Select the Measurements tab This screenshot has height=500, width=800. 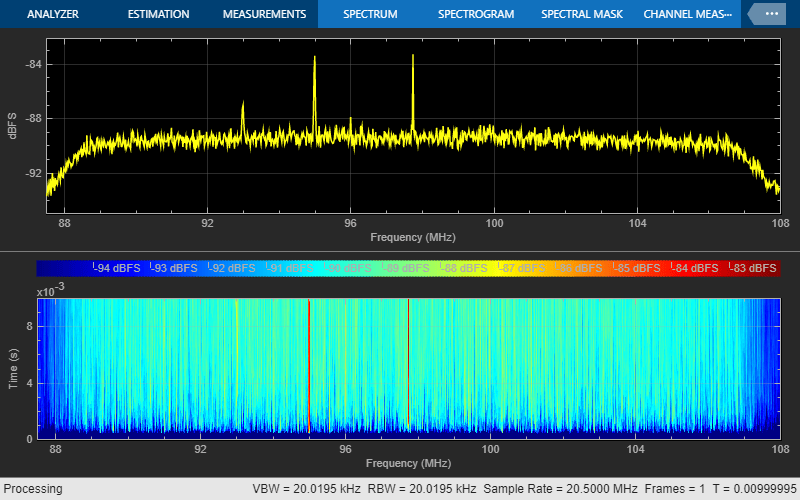click(264, 14)
